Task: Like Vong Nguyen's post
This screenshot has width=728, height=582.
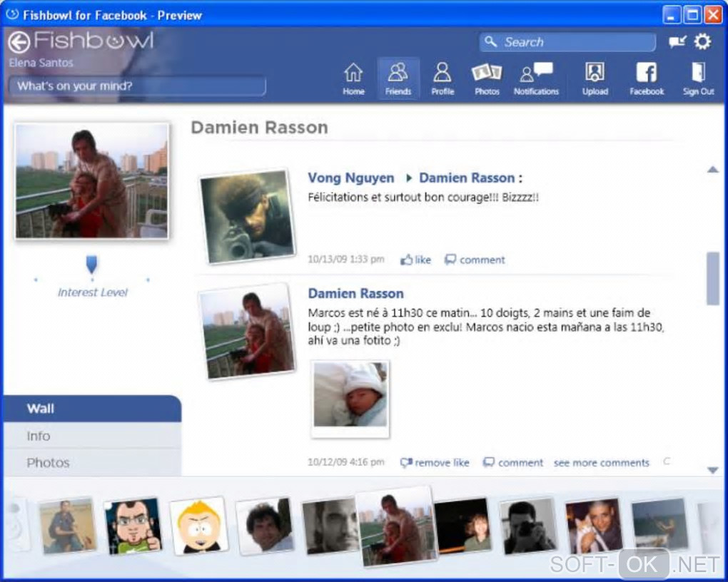Action: [415, 260]
